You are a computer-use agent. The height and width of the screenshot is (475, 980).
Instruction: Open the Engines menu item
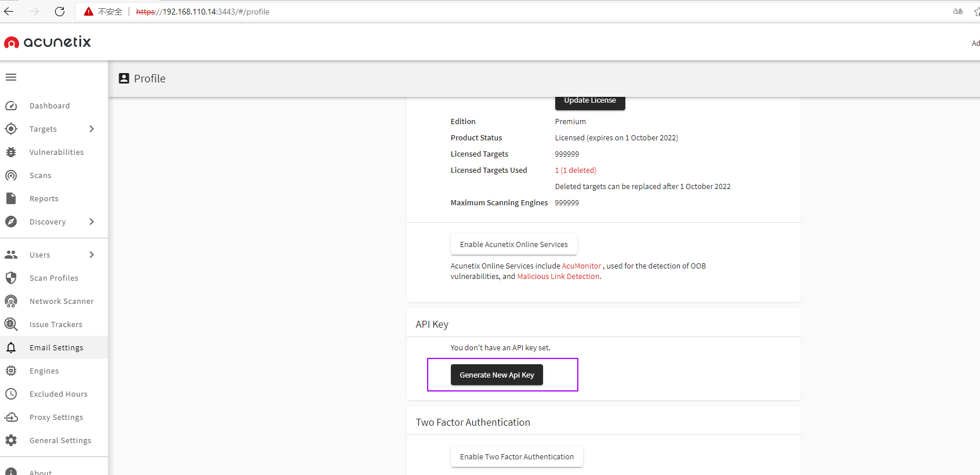(x=54, y=371)
